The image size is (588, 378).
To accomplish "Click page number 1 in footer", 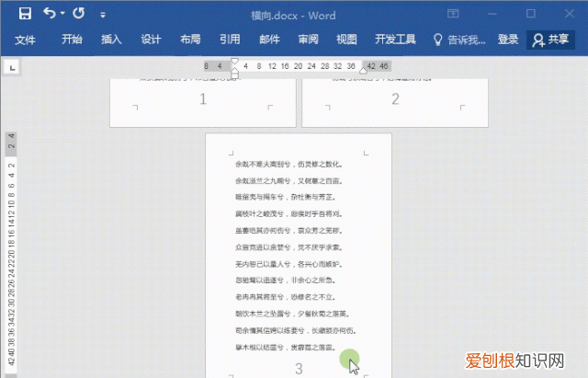I will click(x=203, y=99).
